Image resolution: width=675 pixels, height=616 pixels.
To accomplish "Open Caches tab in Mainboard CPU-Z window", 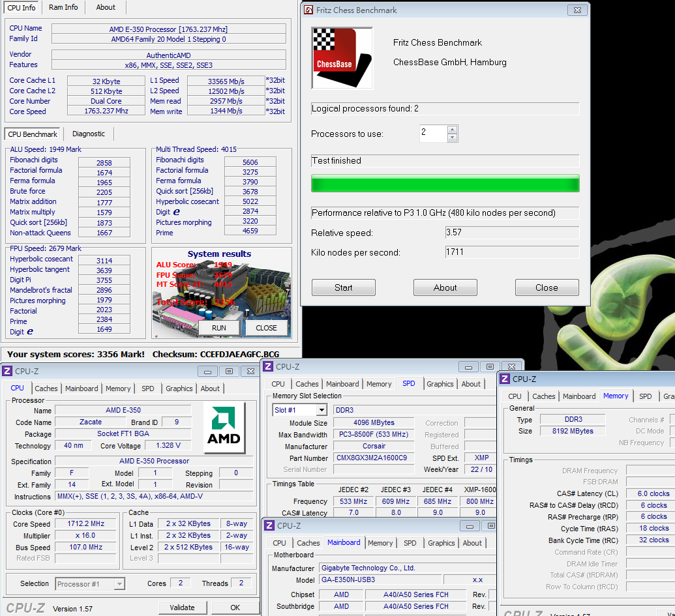I will point(308,543).
